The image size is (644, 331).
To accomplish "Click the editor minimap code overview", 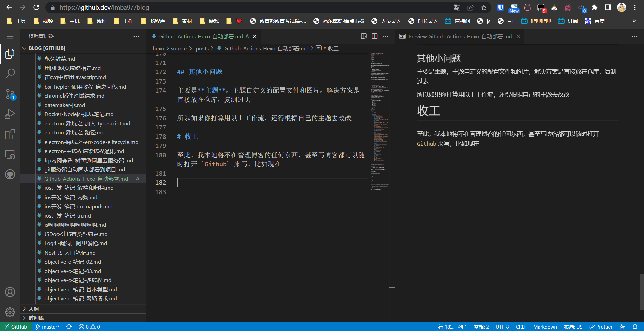I will click(x=380, y=121).
